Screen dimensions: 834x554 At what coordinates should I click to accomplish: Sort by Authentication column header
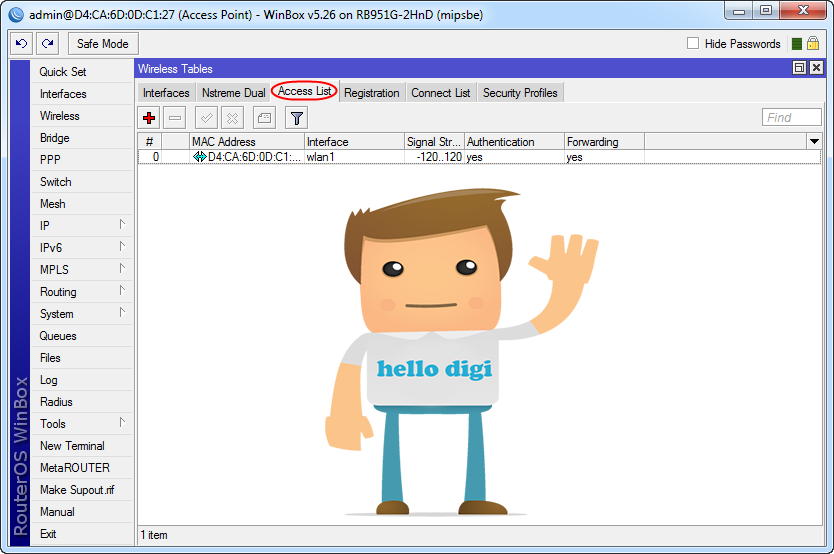pos(514,142)
